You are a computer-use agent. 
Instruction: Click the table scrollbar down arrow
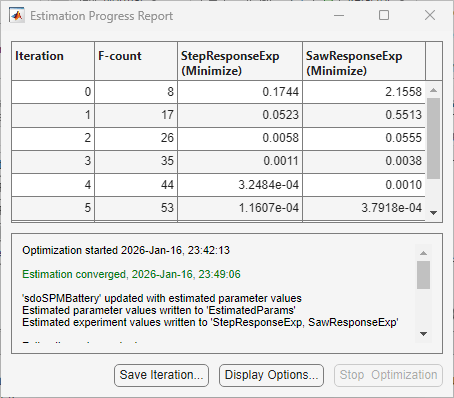pos(434,213)
